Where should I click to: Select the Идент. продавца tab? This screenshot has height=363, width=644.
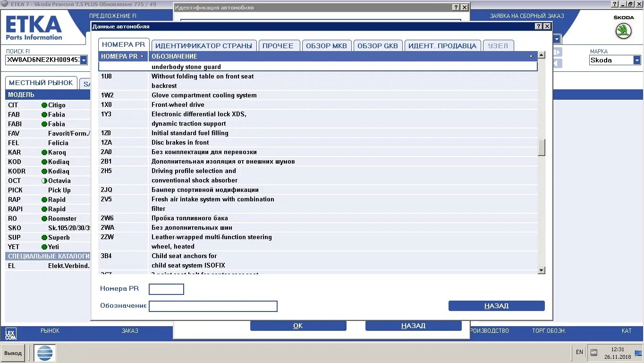[443, 46]
